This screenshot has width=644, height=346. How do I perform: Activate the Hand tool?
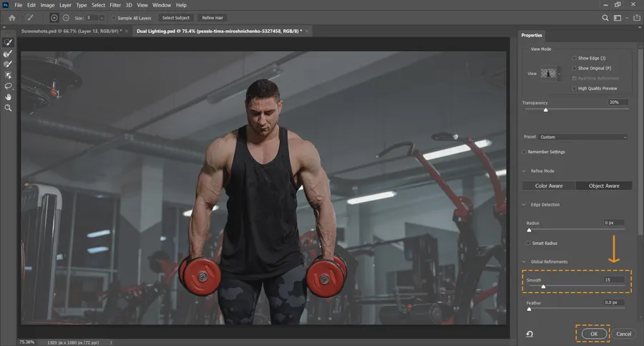click(9, 97)
